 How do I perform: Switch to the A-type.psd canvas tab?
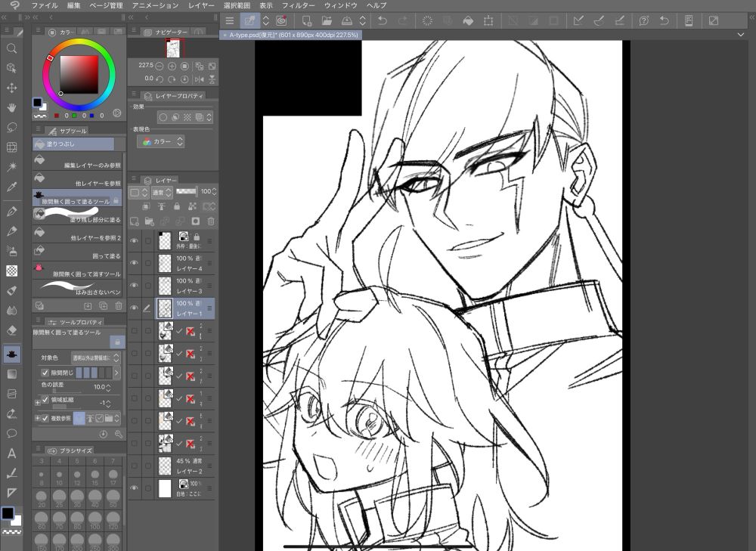[x=291, y=35]
